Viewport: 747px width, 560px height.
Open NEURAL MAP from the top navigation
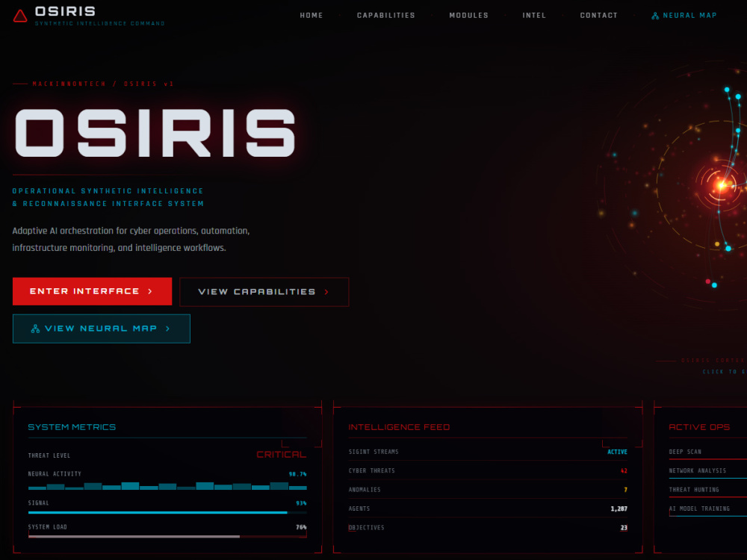tap(684, 15)
